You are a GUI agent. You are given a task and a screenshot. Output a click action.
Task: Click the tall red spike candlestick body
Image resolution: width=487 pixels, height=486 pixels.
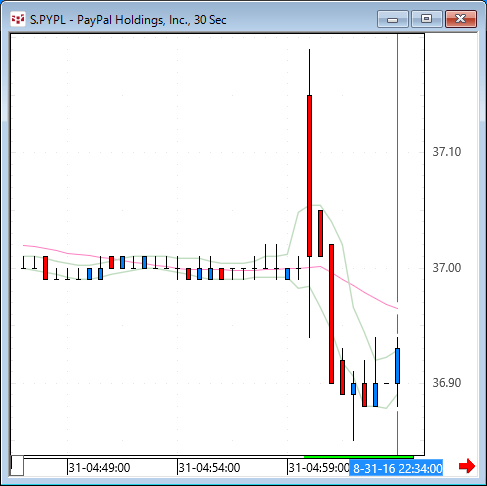pos(309,176)
